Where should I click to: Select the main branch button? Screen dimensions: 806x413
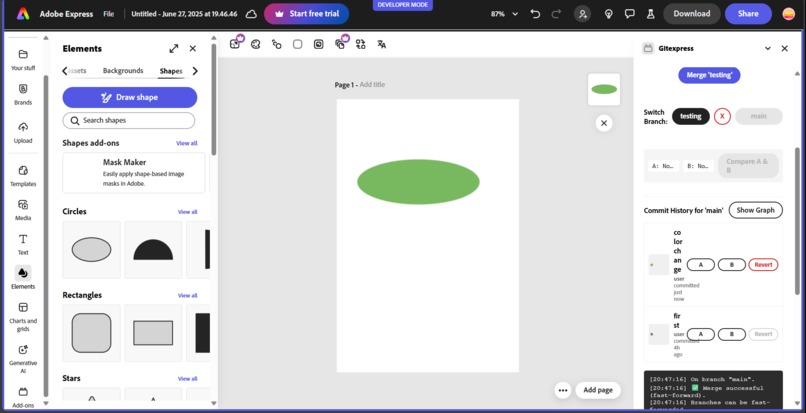coord(758,116)
